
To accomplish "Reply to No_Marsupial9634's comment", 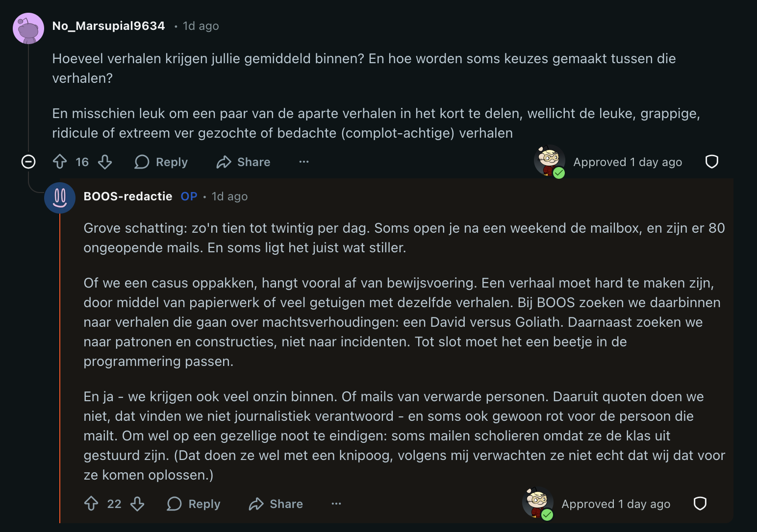I will click(x=161, y=162).
